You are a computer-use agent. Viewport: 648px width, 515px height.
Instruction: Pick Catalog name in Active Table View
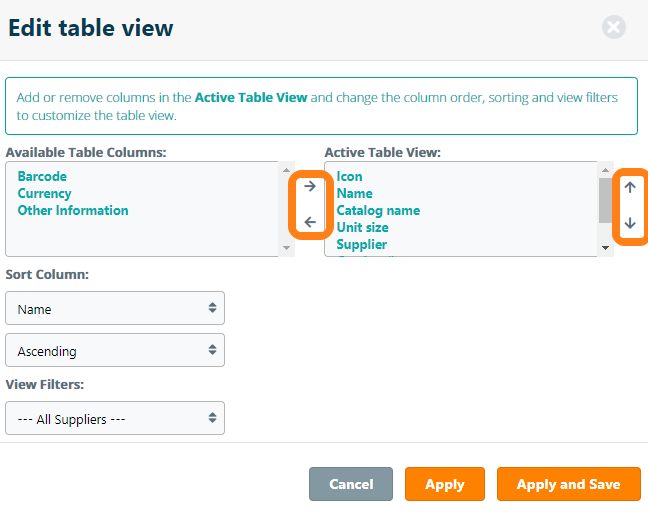pyautogui.click(x=378, y=211)
